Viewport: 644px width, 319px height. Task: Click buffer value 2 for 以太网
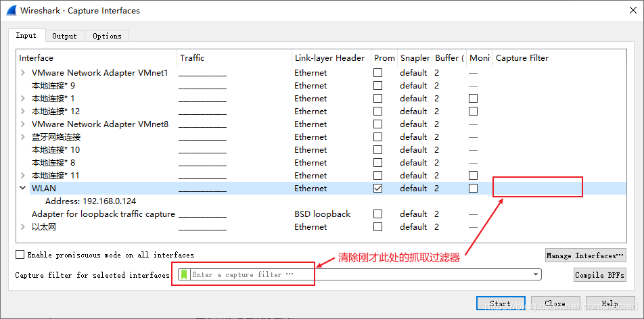436,226
